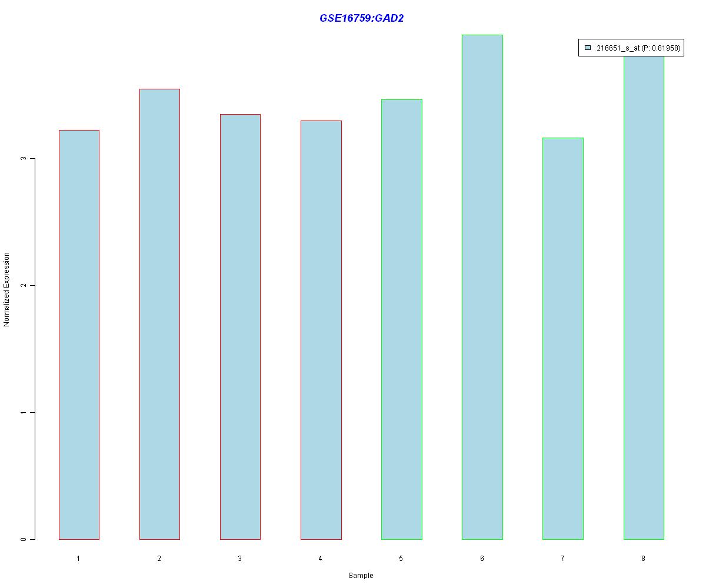
Task: Click x-axis label 5
Action: [401, 558]
